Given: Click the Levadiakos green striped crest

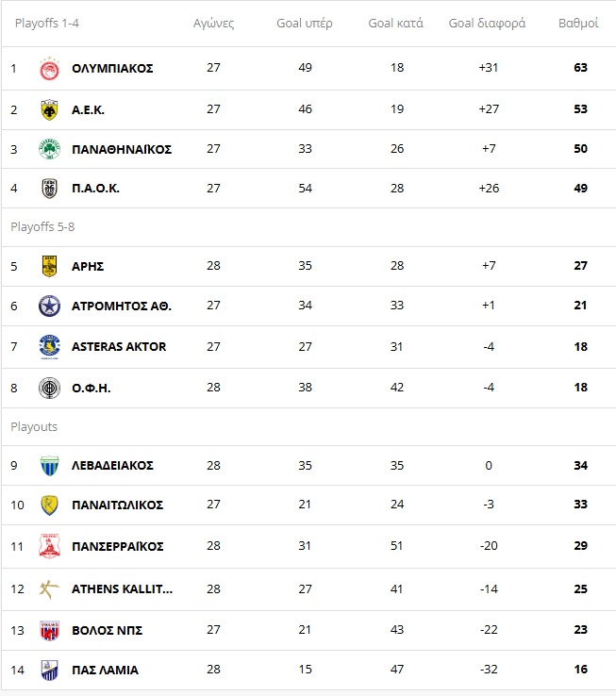Looking at the screenshot, I should click(x=49, y=466).
